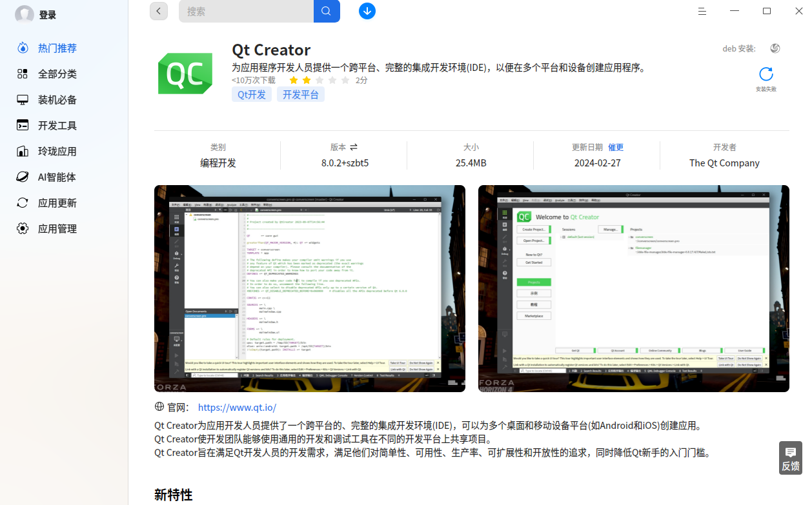Open the download manager arrow icon
Screen dimensions: 812x505
(367, 11)
